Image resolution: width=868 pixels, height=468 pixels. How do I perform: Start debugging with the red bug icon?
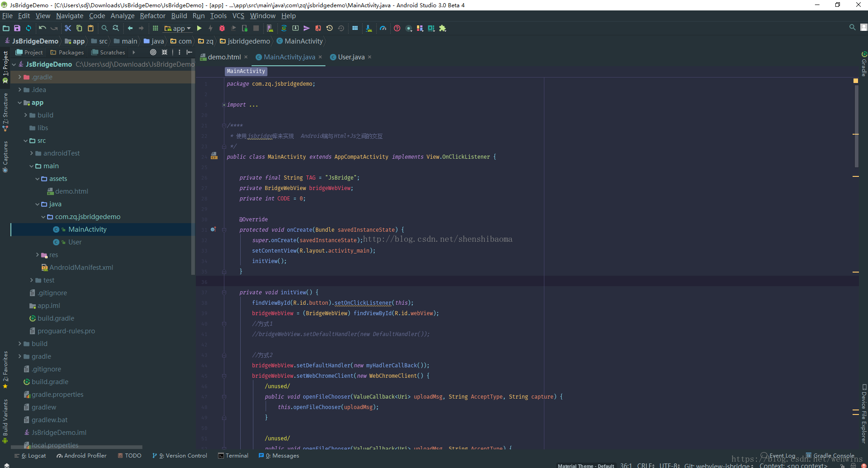(222, 28)
